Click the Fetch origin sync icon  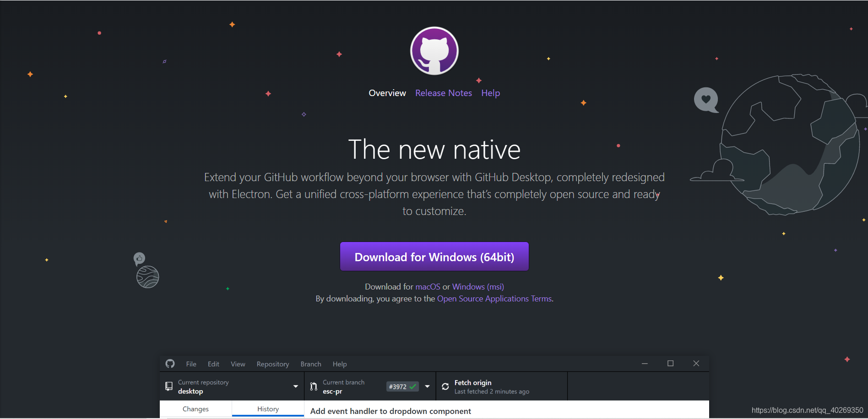click(x=445, y=387)
